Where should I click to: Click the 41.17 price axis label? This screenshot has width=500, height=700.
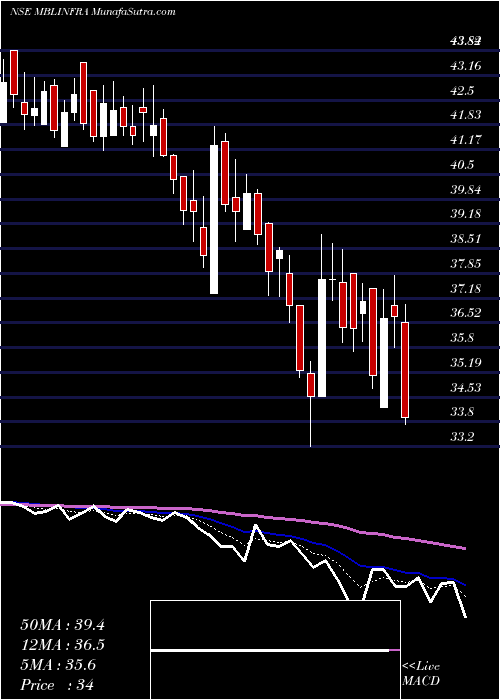[466, 140]
